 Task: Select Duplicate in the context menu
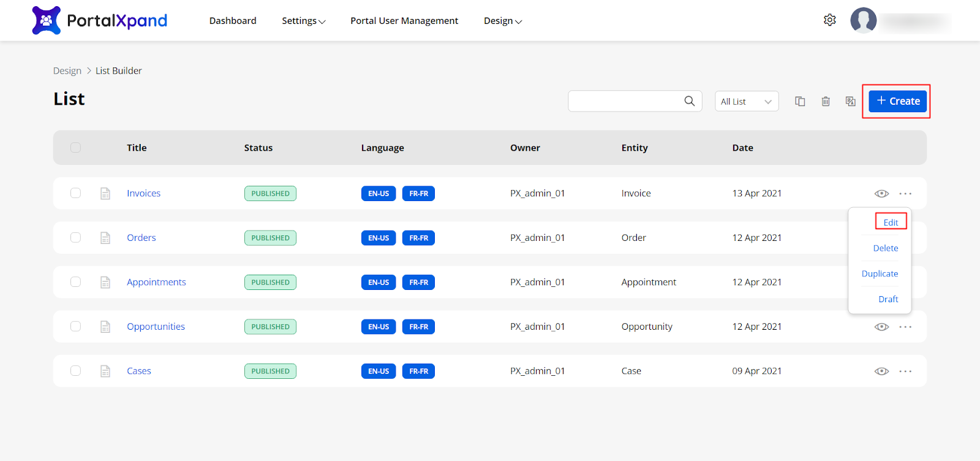880,274
